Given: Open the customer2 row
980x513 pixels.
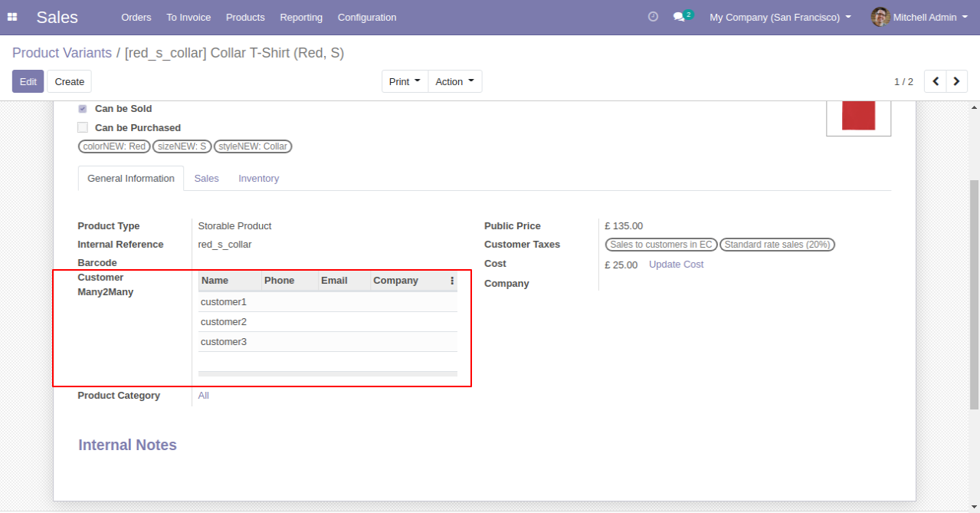Looking at the screenshot, I should click(224, 322).
